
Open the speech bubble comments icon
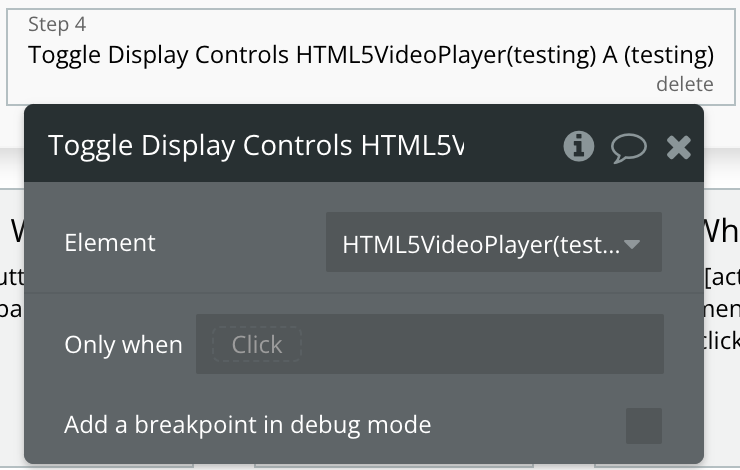[629, 147]
